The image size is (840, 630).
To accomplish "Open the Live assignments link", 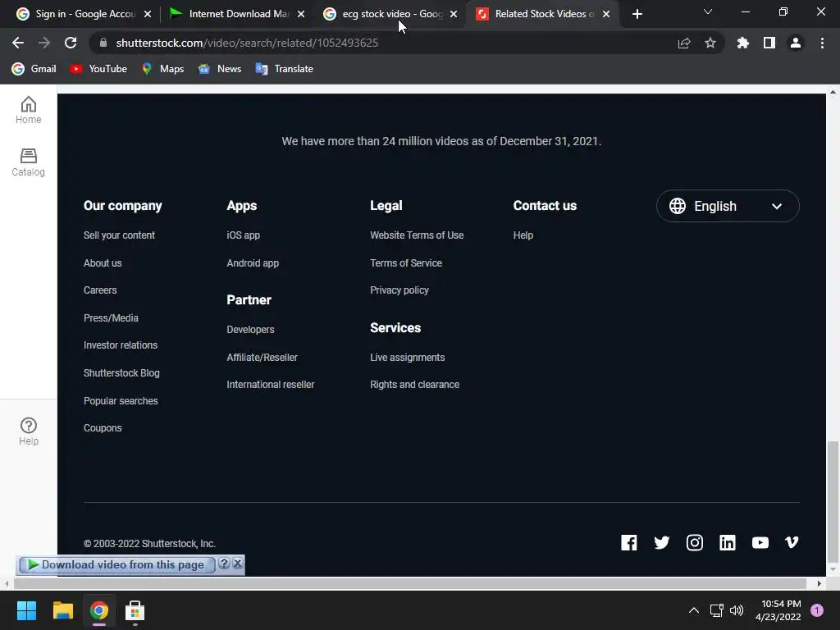I will [407, 358].
